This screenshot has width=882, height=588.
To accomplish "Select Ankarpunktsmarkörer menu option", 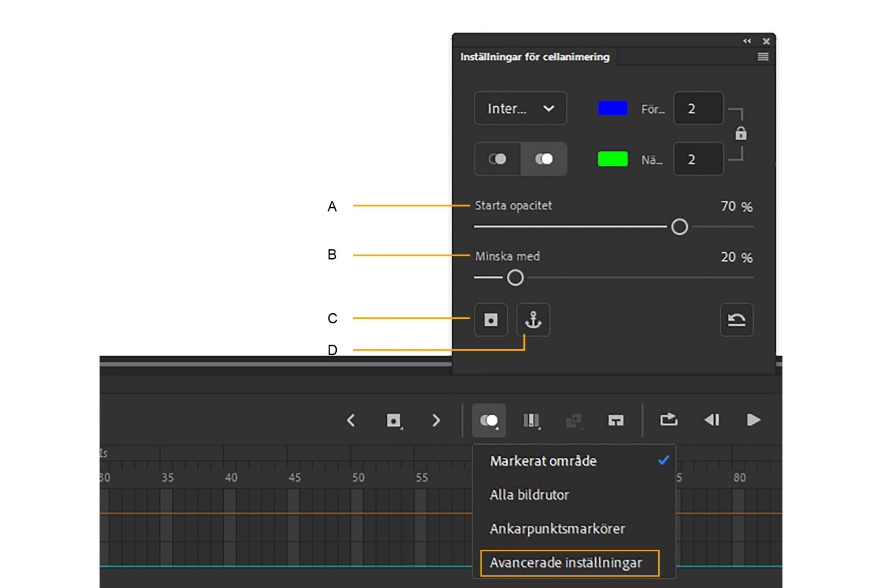I will (x=557, y=529).
